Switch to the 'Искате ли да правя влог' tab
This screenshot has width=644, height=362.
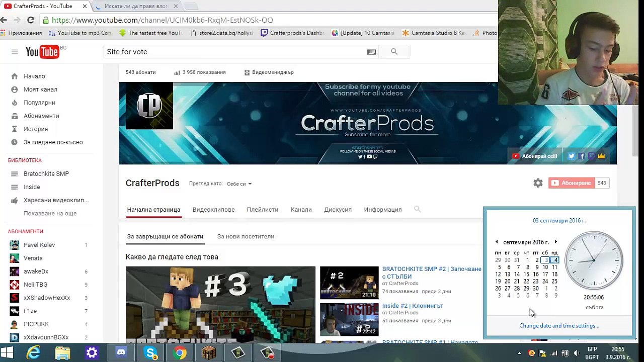137,6
